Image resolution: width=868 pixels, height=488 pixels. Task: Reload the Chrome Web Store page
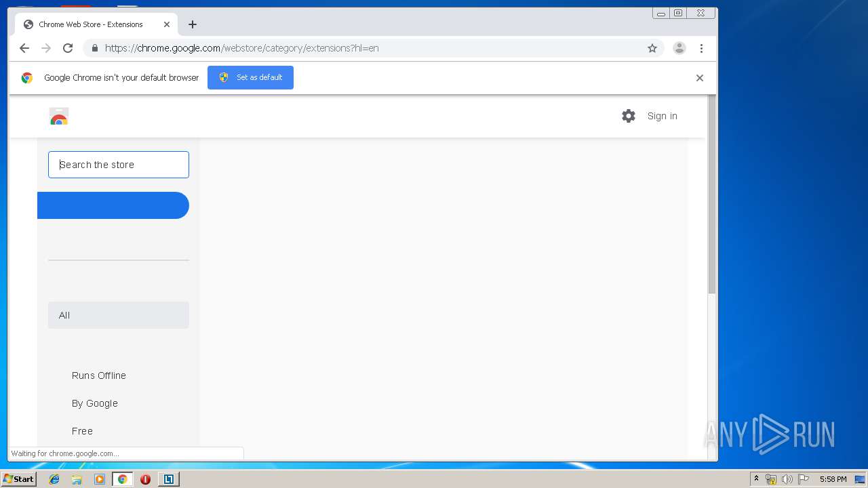pyautogui.click(x=68, y=48)
